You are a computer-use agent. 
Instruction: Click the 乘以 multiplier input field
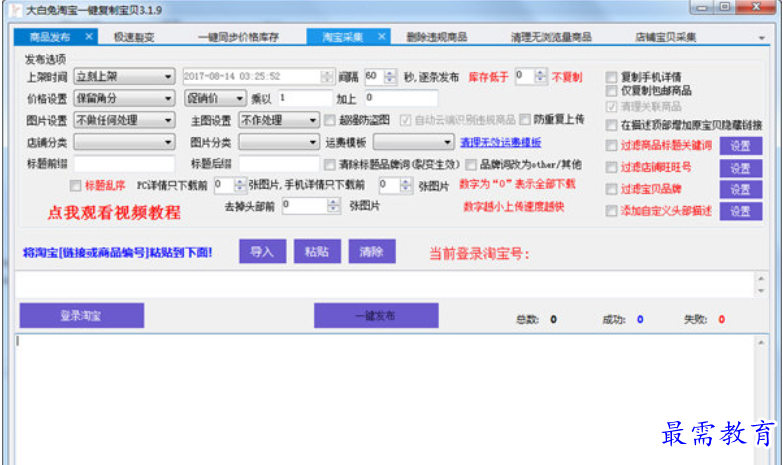point(305,98)
